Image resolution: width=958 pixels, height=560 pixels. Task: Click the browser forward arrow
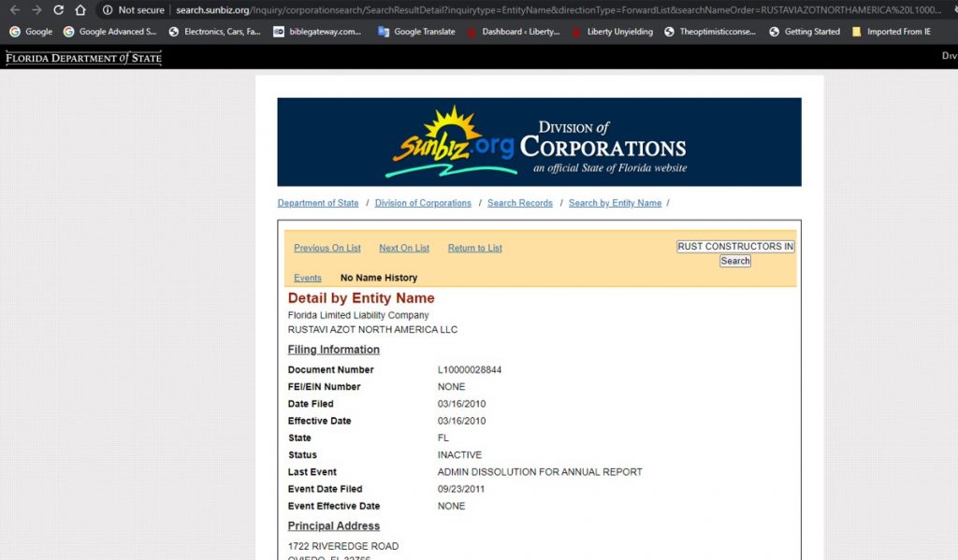[x=36, y=9]
